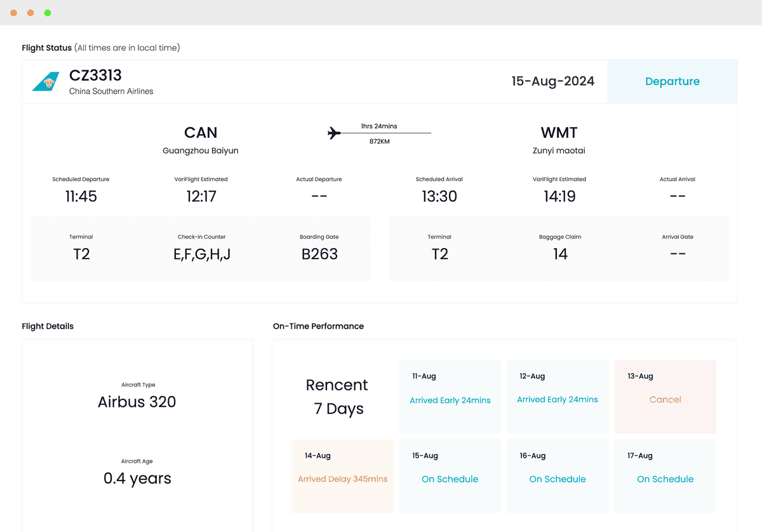762x532 pixels.
Task: Click the Scheduled Departure time 11:45
Action: 81,196
